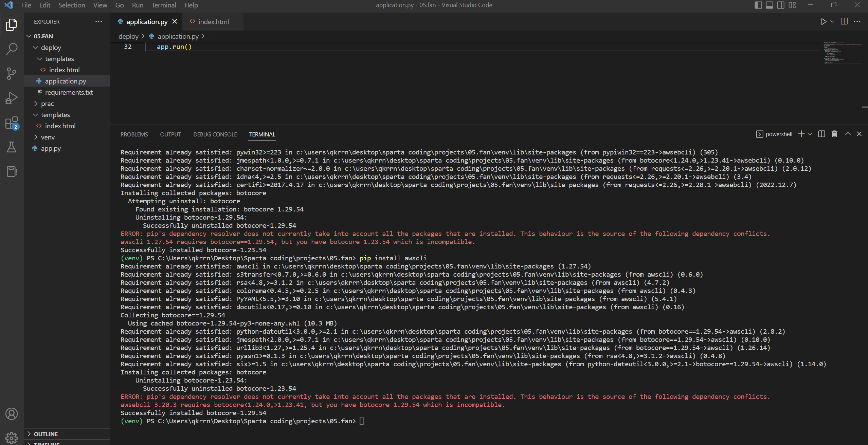Screen dimensions: 868x445
Task: Open the Terminal menu
Action: [x=164, y=5]
